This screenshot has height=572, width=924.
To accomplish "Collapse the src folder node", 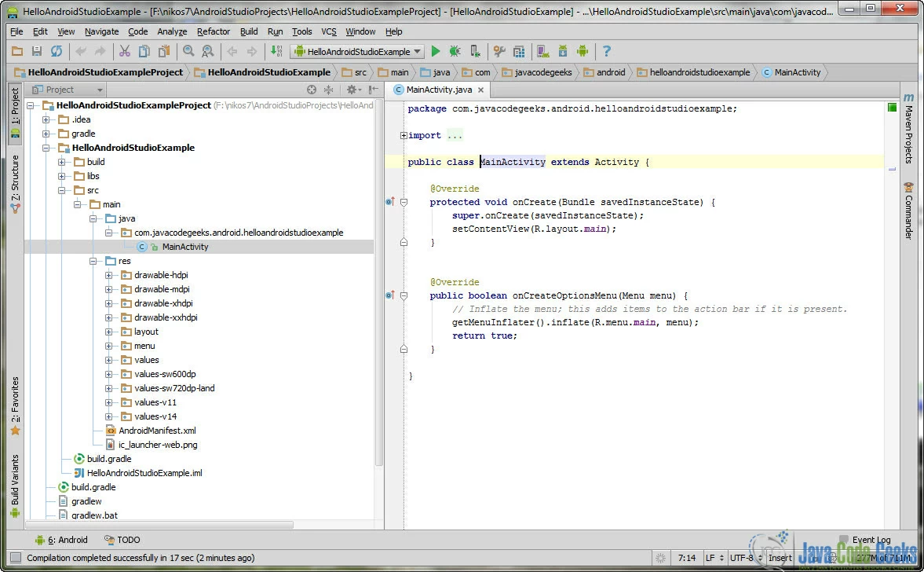I will [x=61, y=190].
